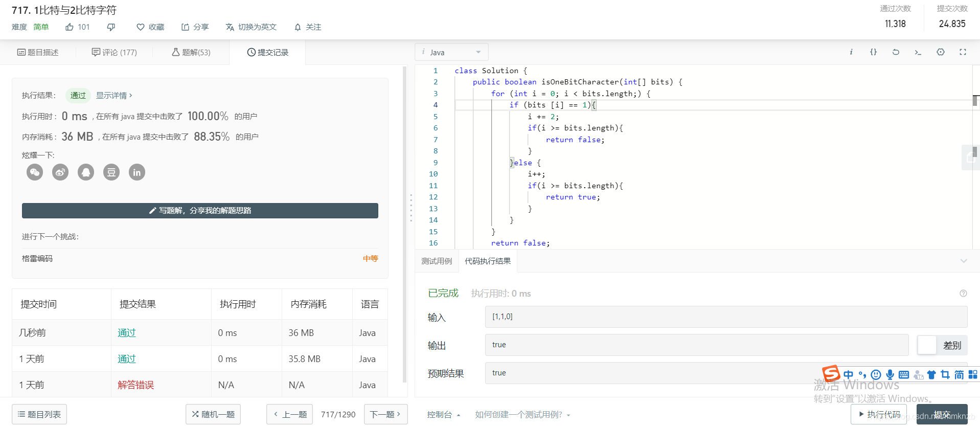Click Sogou IME toolbox grid icon
The height and width of the screenshot is (426, 980).
coord(973,375)
